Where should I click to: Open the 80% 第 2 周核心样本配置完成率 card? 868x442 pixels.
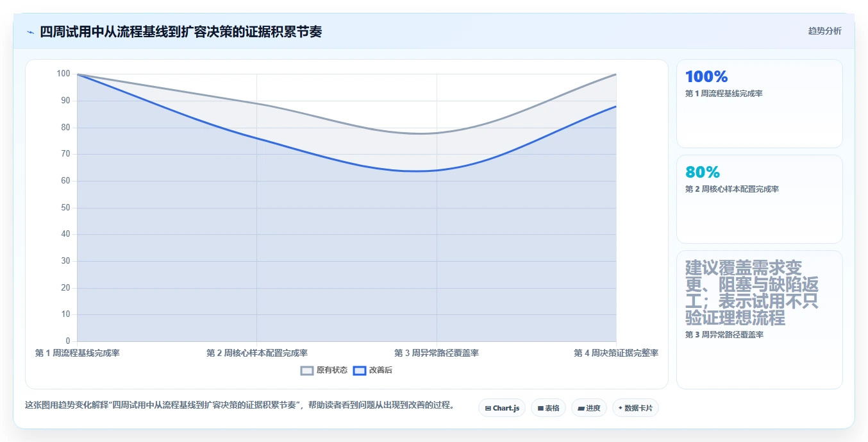point(759,200)
